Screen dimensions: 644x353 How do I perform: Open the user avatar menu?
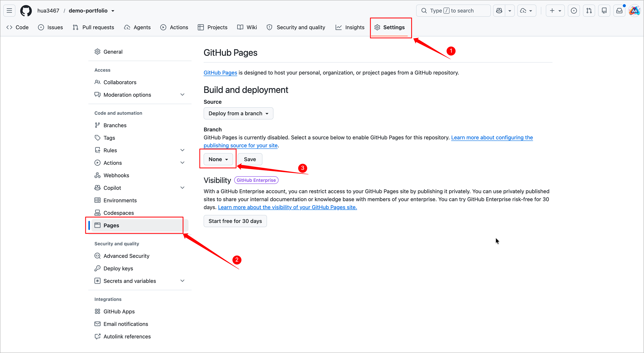point(634,11)
